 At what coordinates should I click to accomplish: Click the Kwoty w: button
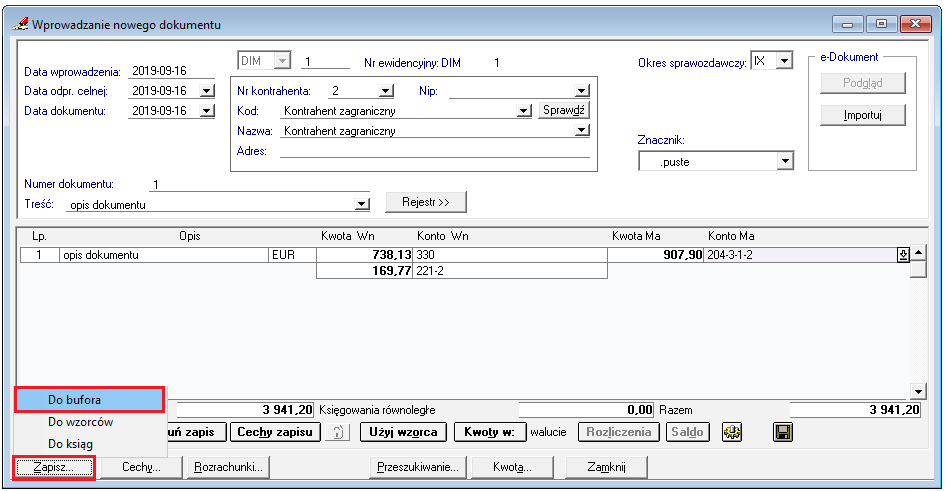pos(489,432)
